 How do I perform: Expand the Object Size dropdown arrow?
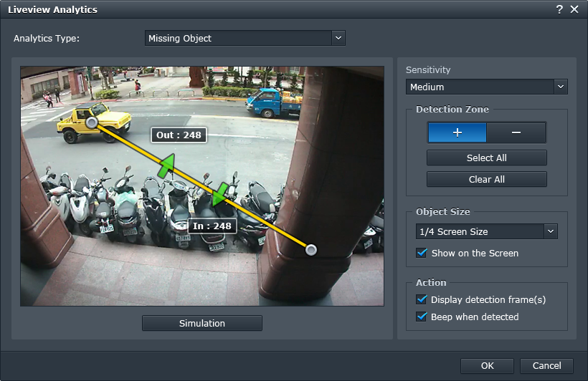point(551,231)
